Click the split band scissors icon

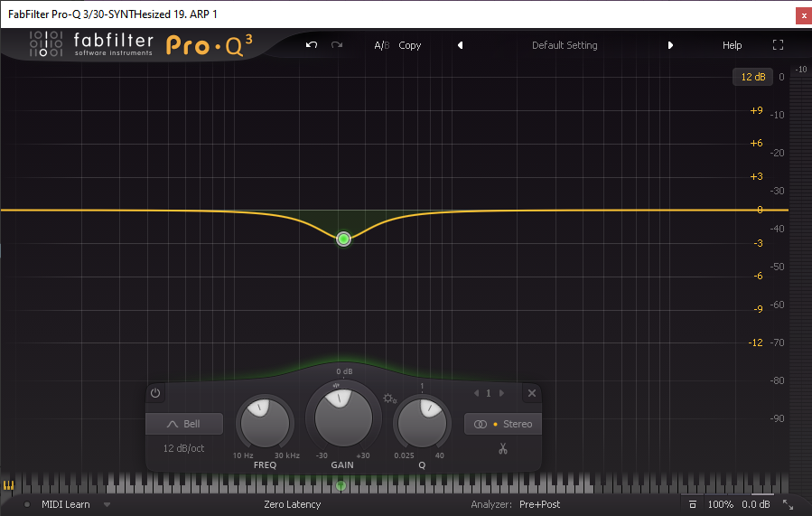click(503, 449)
